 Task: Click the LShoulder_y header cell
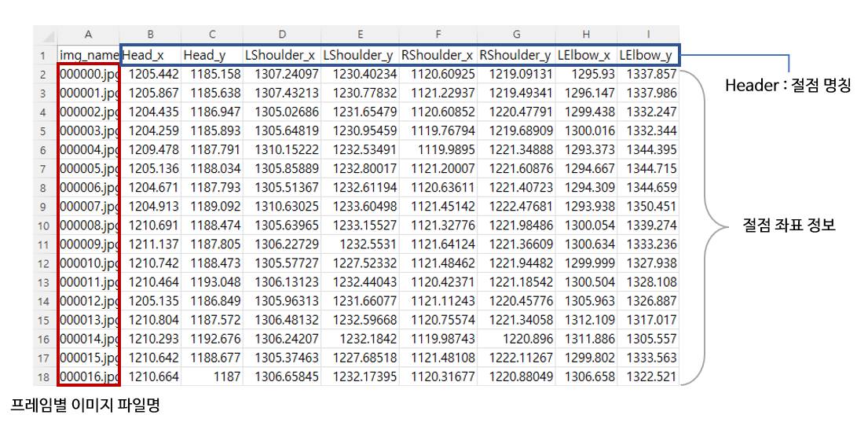360,56
